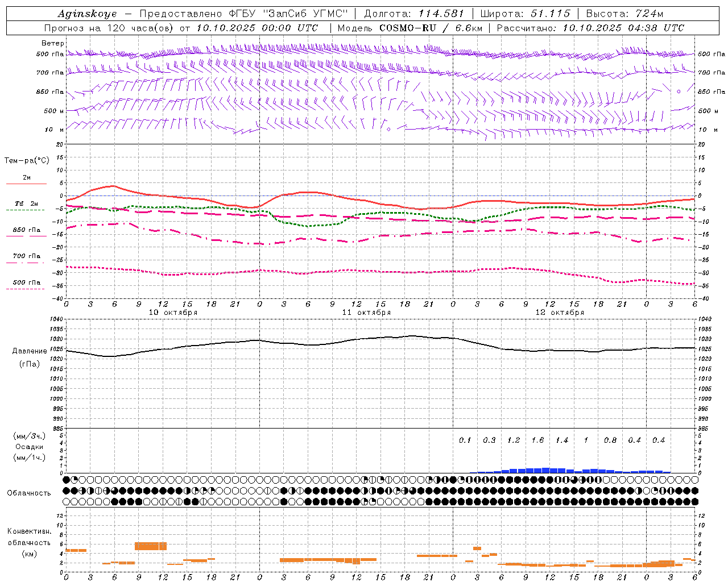Click the Td 2м dew point legend entry
The width and height of the screenshot is (728, 582).
[x=27, y=203]
